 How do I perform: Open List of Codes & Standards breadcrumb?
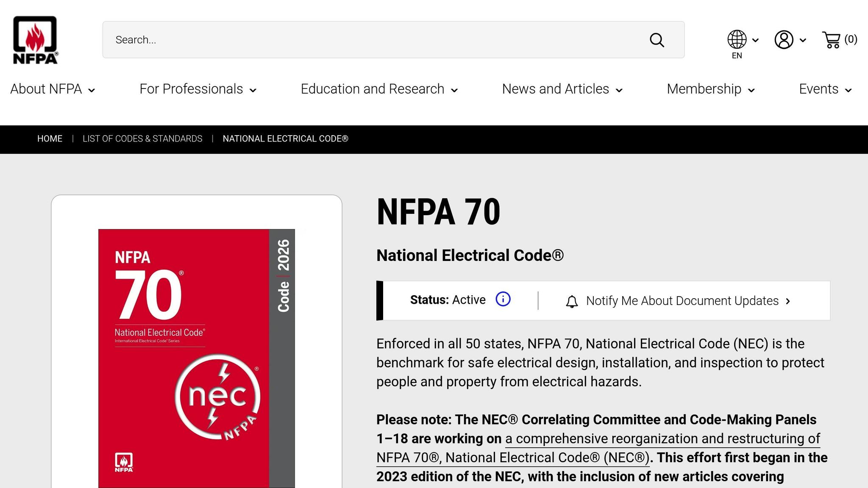[142, 139]
